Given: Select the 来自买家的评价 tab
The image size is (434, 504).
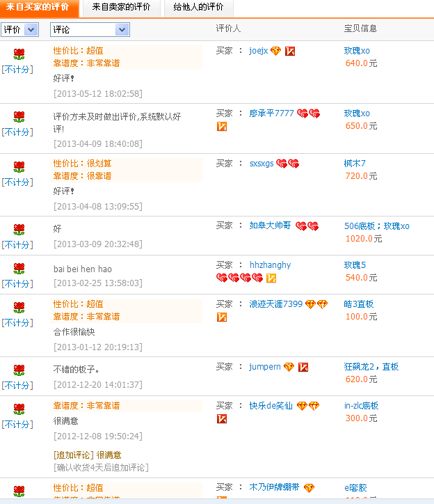Looking at the screenshot, I should (x=38, y=7).
